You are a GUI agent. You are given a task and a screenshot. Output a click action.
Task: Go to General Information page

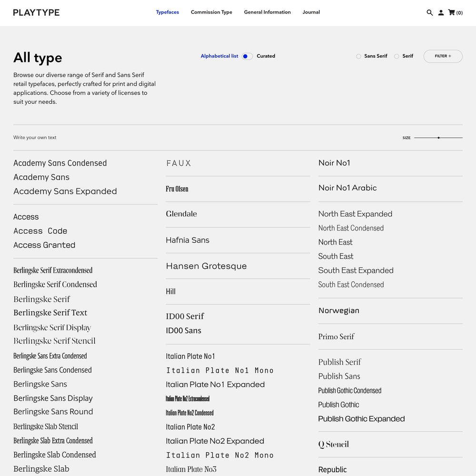pyautogui.click(x=267, y=12)
